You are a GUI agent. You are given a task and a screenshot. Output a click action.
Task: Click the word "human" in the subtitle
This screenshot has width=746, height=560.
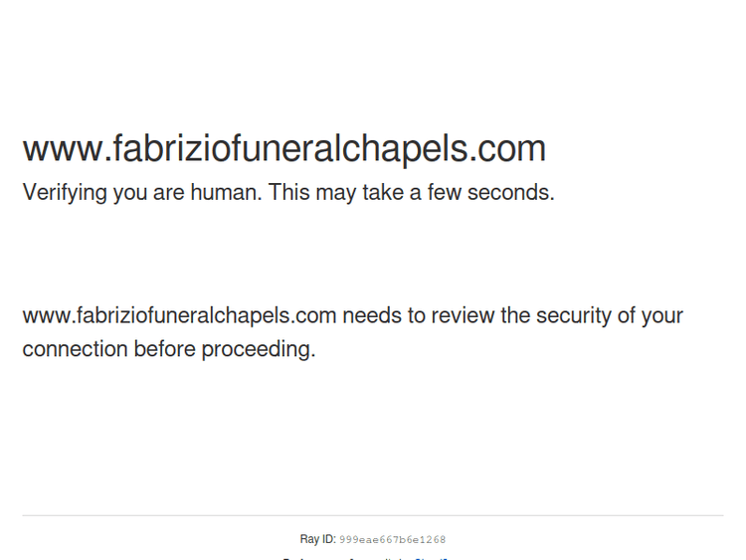[x=224, y=192]
